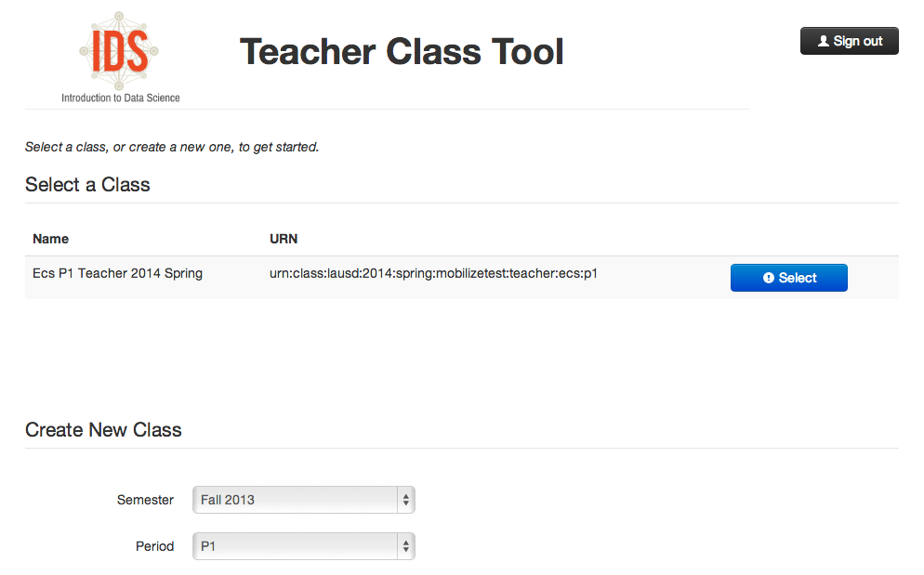Screen dimensions: 924x575
Task: Click the class URN text in the table
Action: pyautogui.click(x=439, y=274)
